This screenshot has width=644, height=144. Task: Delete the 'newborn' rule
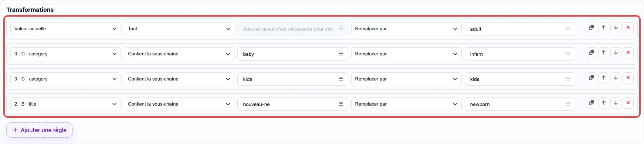pyautogui.click(x=628, y=103)
